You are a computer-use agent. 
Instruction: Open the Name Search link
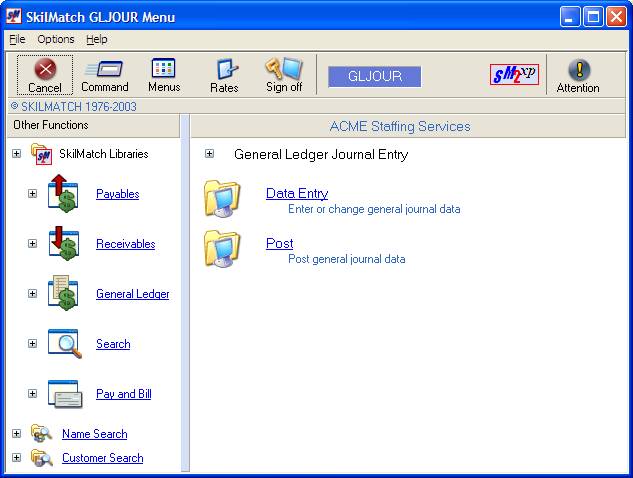click(x=94, y=434)
